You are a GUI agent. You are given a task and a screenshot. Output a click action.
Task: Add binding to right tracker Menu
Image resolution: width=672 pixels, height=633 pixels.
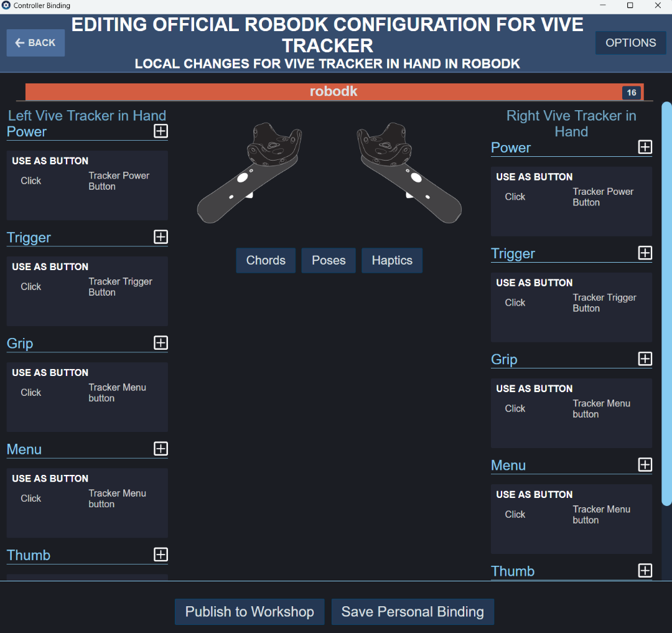(645, 465)
